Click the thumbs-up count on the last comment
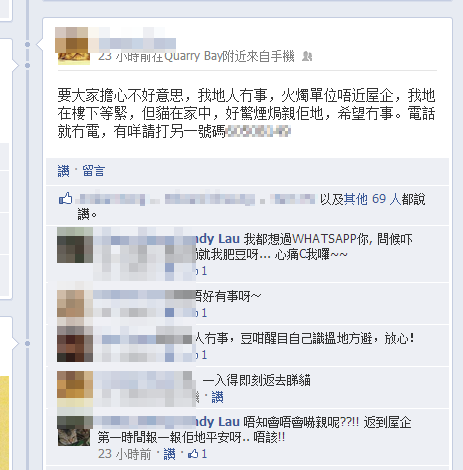Image resolution: width=463 pixels, height=470 pixels. point(197,454)
